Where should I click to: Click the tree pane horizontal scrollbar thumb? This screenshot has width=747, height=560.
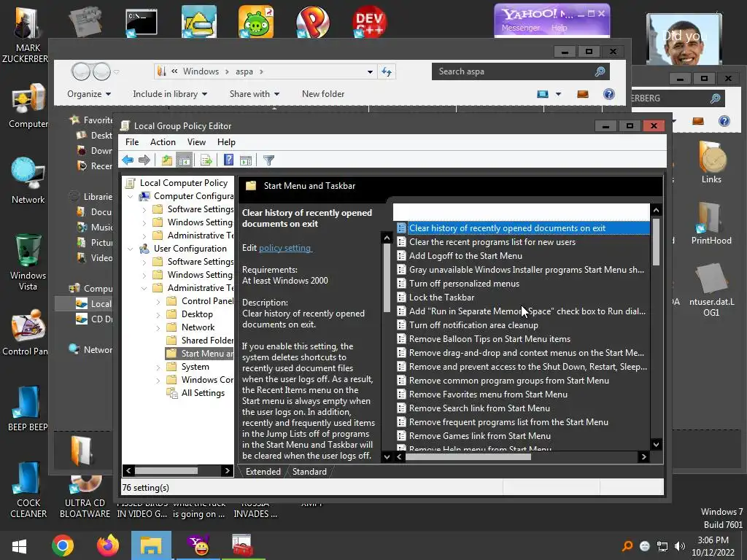pyautogui.click(x=166, y=471)
